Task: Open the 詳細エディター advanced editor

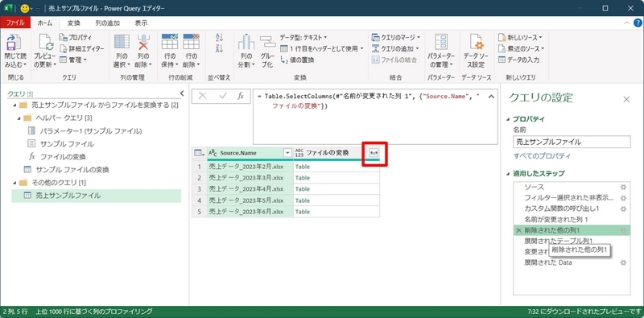Action: click(81, 48)
